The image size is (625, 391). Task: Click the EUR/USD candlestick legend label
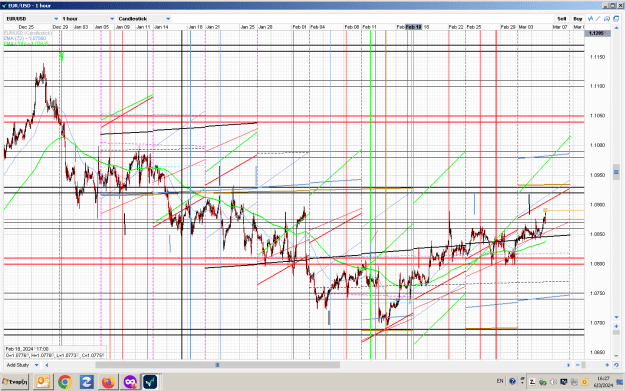(28, 33)
